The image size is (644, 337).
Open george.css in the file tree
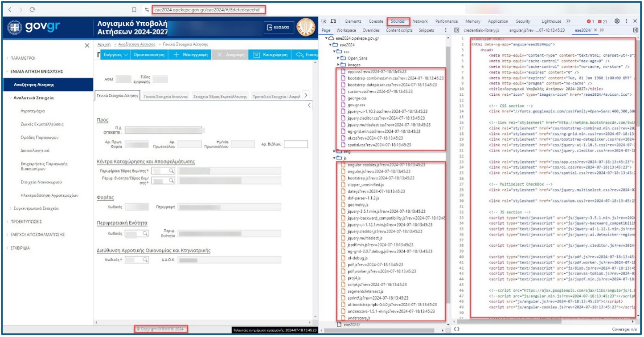point(357,98)
